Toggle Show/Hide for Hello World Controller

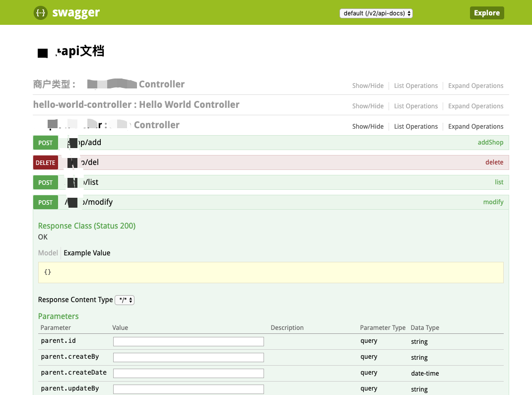pos(368,106)
